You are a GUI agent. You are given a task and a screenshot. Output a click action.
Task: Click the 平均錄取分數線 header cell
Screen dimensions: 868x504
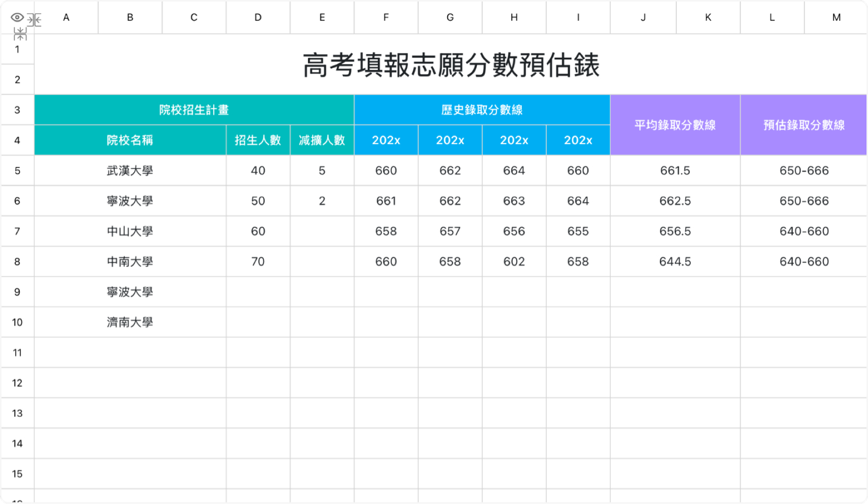pos(675,125)
